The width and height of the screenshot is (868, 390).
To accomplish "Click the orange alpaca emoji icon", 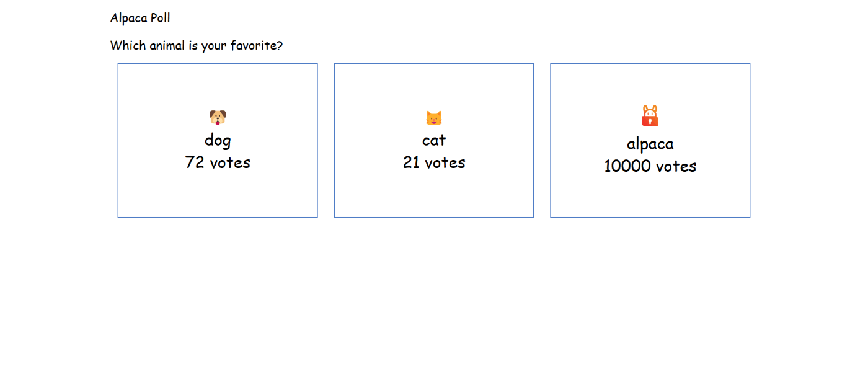I will click(650, 116).
